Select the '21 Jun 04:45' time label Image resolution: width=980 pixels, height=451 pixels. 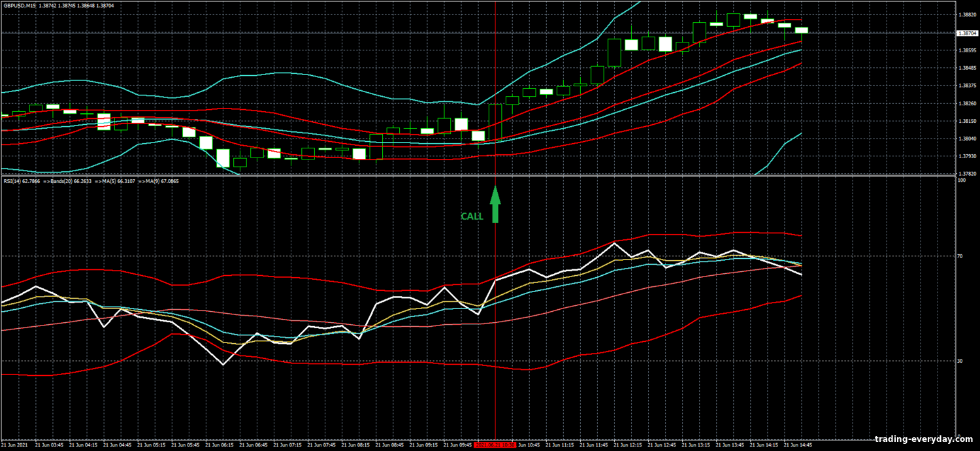coord(116,445)
